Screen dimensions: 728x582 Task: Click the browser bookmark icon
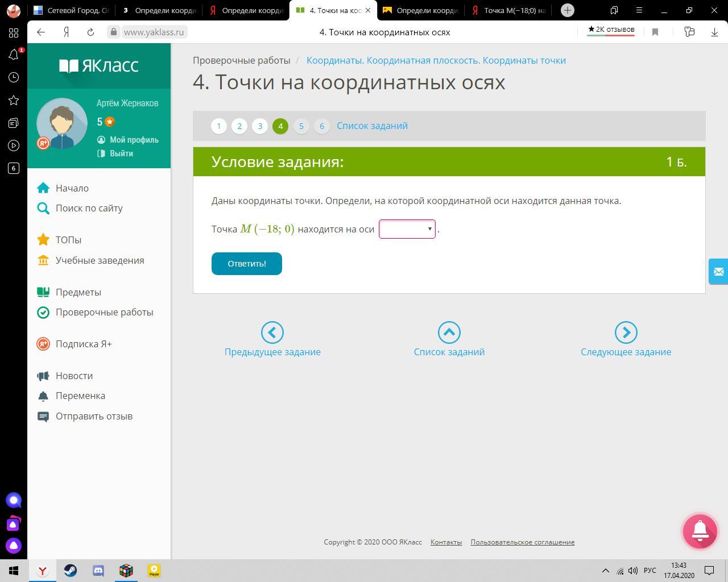pos(655,32)
